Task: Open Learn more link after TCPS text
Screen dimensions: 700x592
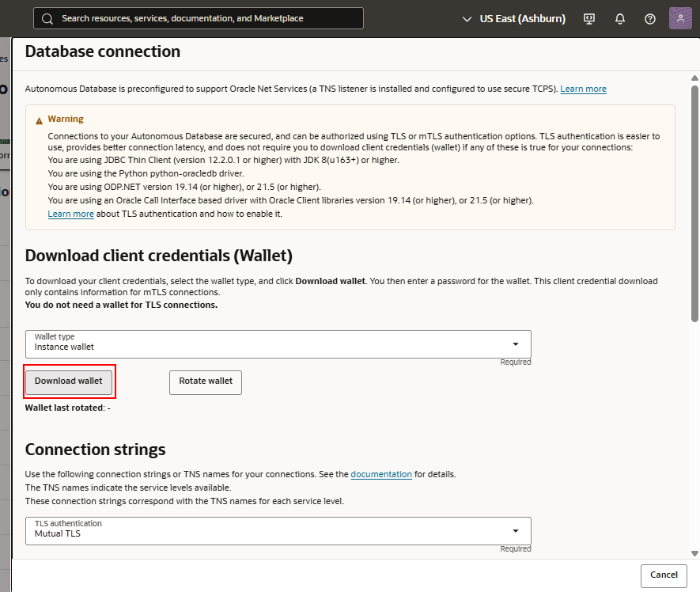Action: tap(583, 89)
